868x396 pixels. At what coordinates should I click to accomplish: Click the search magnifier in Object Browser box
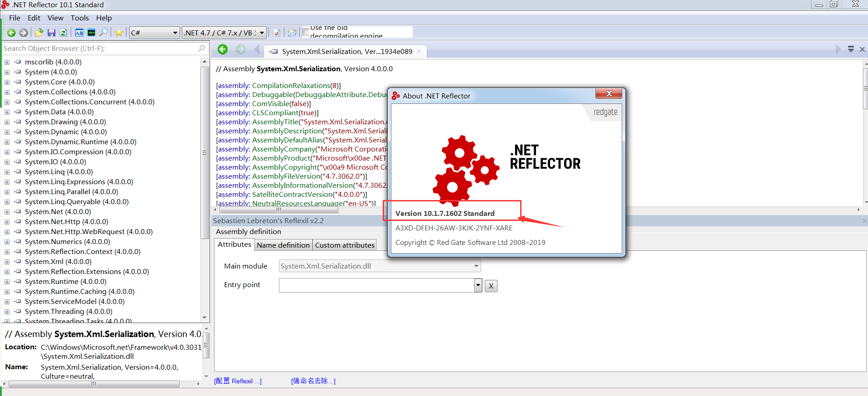202,48
